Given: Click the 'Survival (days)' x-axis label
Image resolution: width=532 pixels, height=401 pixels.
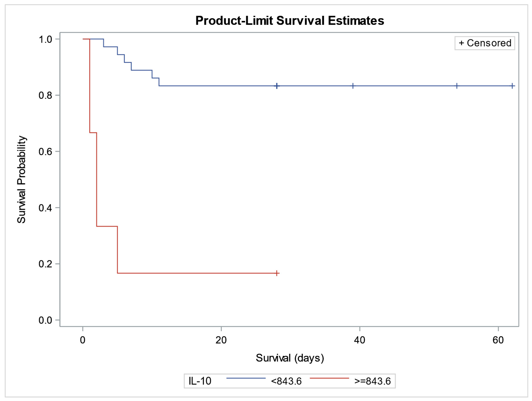Looking at the screenshot, I should pyautogui.click(x=290, y=358).
